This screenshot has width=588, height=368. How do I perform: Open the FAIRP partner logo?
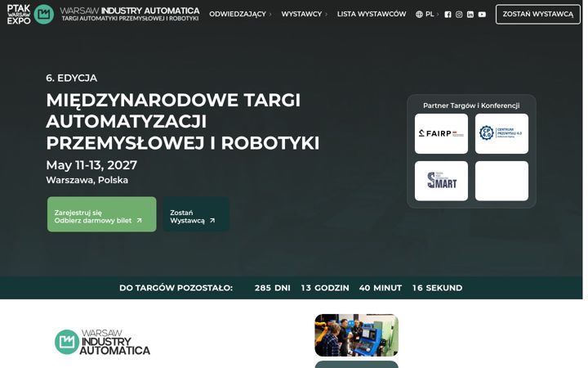441,133
